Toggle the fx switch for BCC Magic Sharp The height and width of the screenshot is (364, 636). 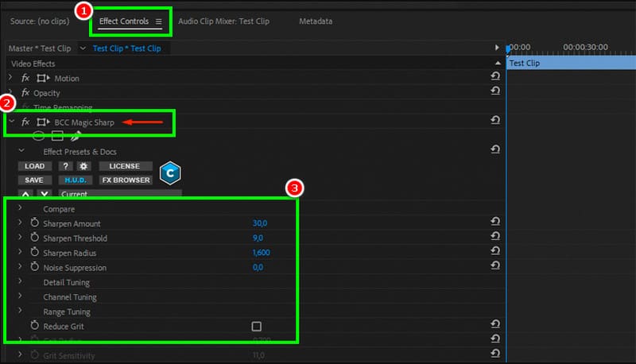(x=25, y=122)
